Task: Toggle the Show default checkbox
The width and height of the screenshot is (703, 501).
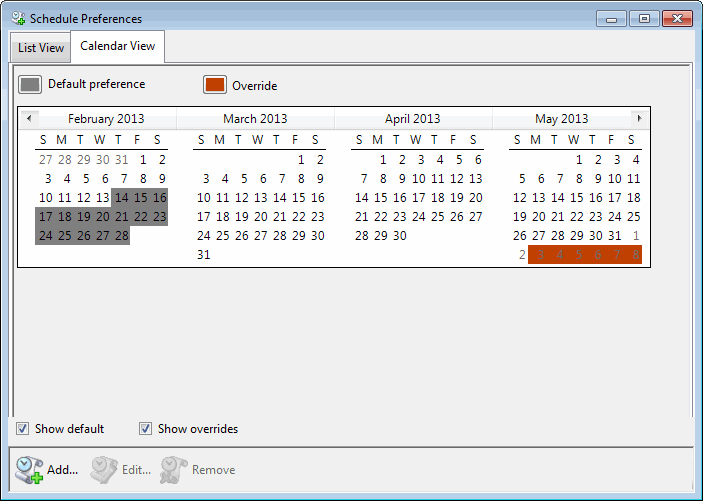Action: click(x=22, y=429)
